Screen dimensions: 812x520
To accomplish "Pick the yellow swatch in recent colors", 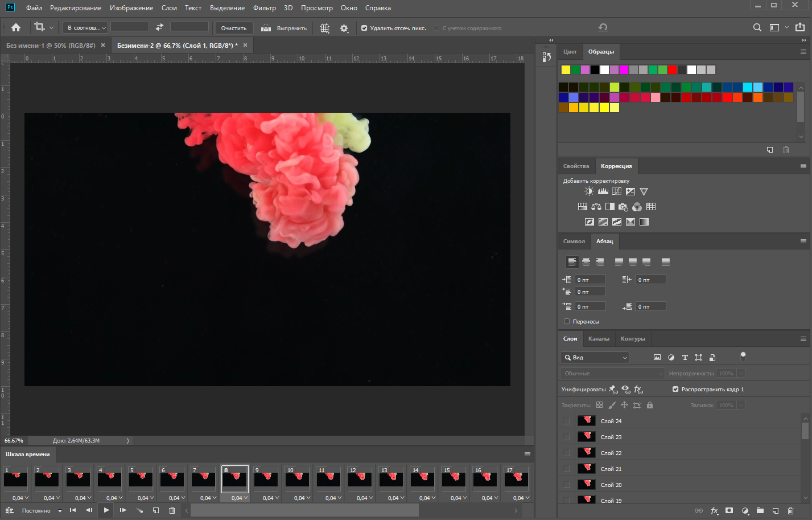I will (x=566, y=69).
